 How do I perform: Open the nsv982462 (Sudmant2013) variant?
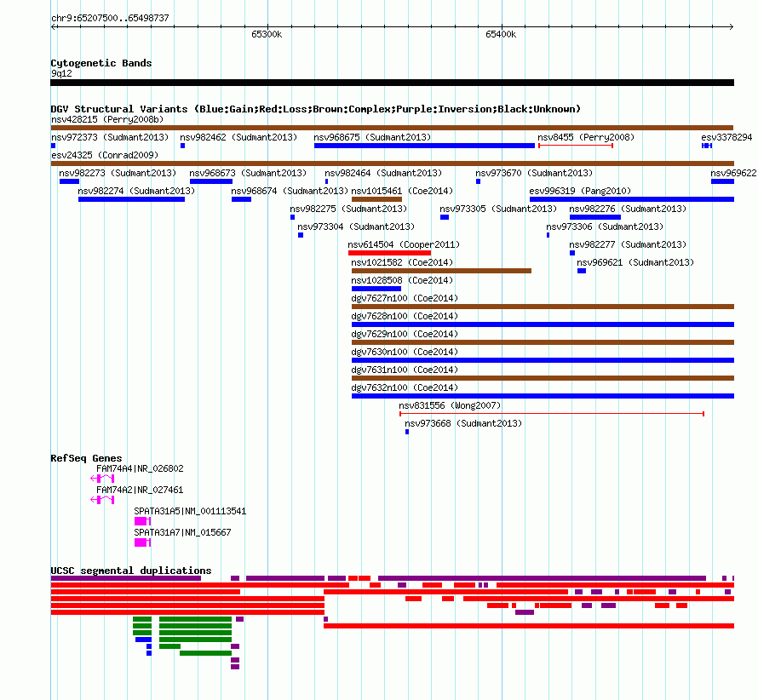pos(238,137)
